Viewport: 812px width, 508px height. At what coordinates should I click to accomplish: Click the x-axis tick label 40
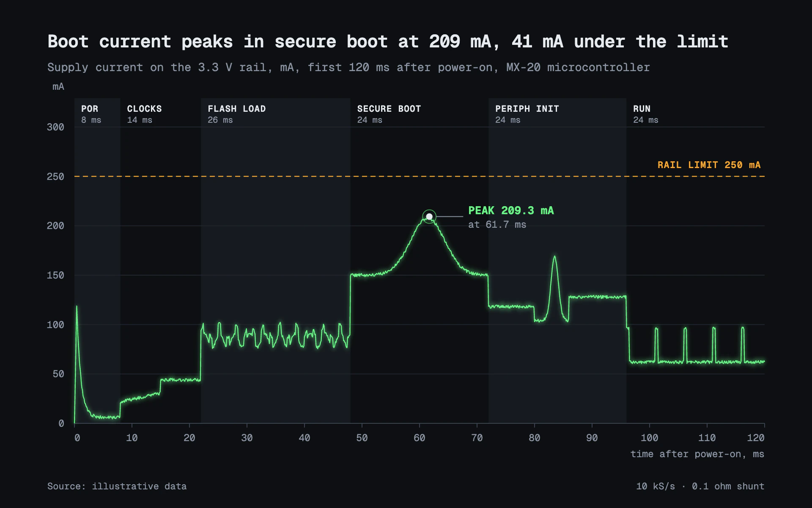304,438
